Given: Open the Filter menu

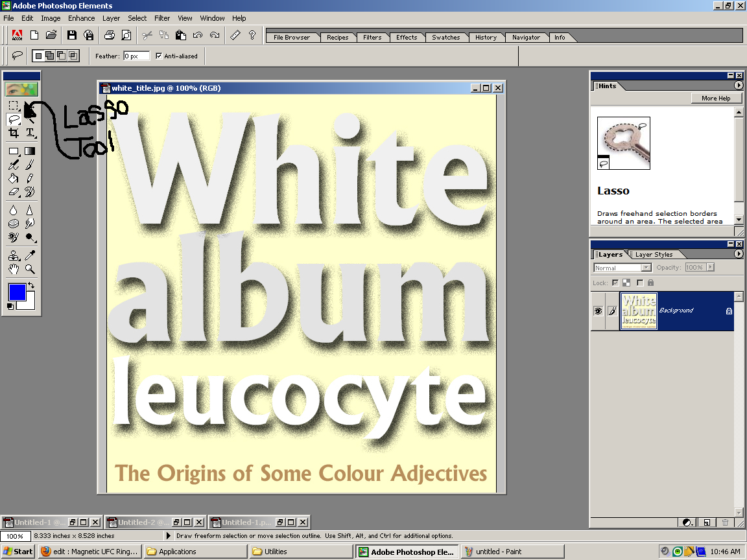Looking at the screenshot, I should [162, 18].
